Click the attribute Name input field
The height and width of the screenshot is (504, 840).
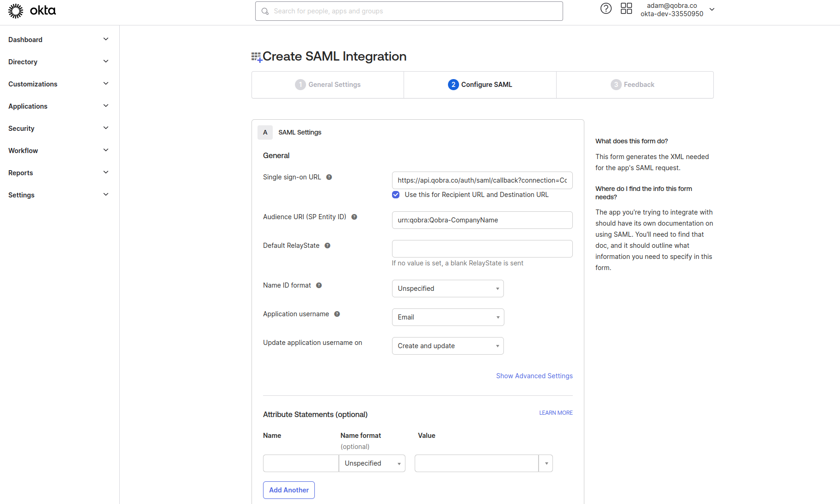(x=301, y=463)
